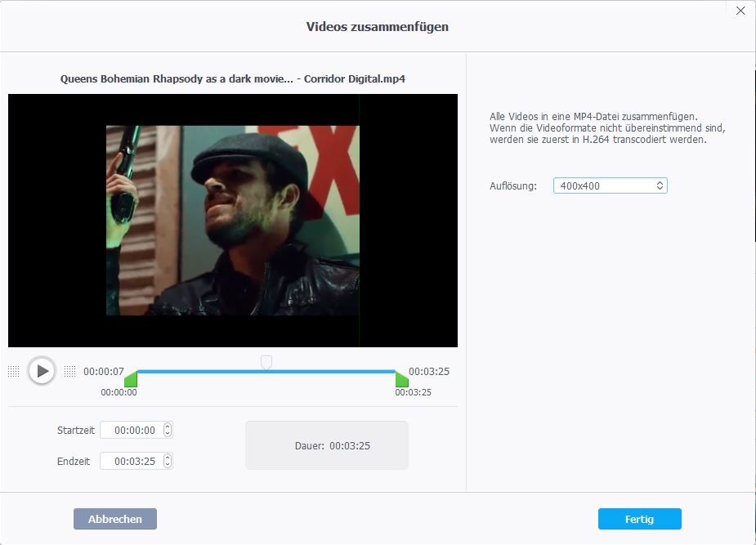Click the blue timeline progress bar
This screenshot has width=756, height=545.
click(x=266, y=372)
